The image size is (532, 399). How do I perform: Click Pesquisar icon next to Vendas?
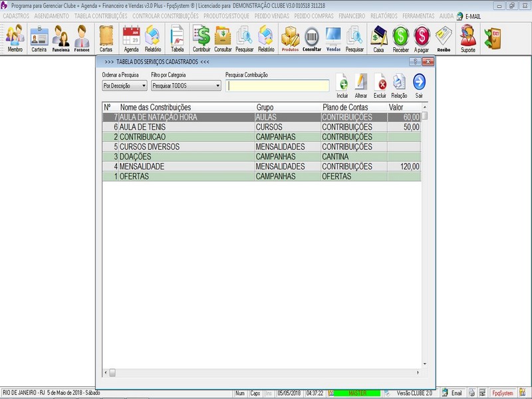pos(354,39)
